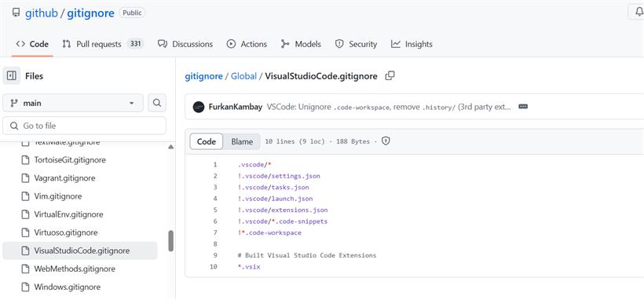Go to the Insights tab
Screen dimensions: 644x300
[412, 44]
